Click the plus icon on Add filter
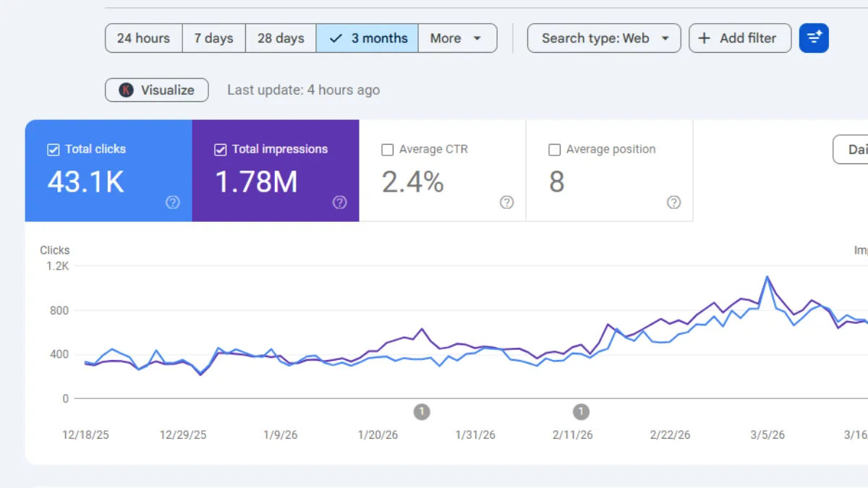 click(x=705, y=38)
